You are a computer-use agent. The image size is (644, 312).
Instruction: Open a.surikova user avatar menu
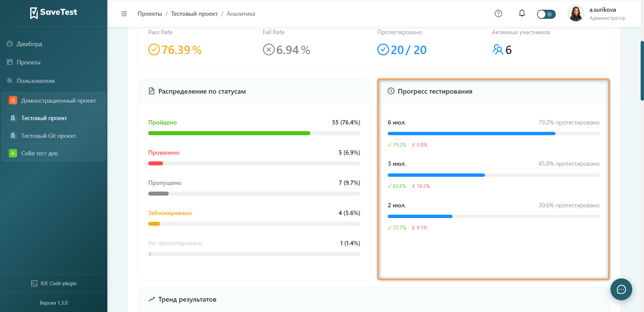coord(576,14)
